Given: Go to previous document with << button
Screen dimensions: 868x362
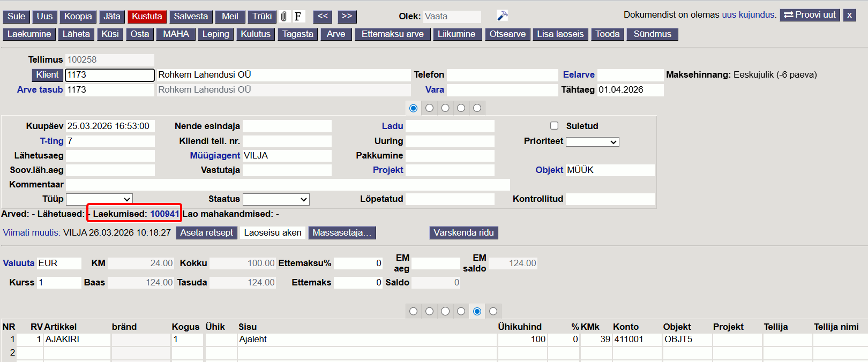Looking at the screenshot, I should (x=323, y=17).
